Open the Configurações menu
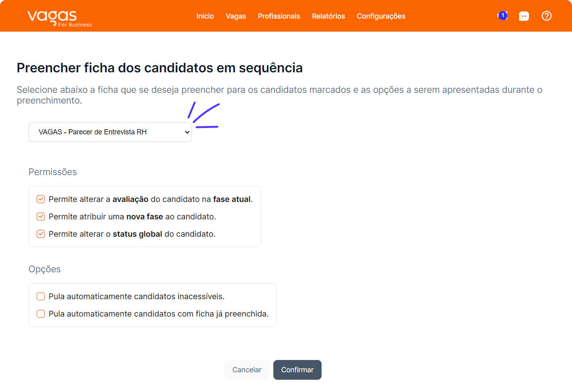 tap(381, 16)
